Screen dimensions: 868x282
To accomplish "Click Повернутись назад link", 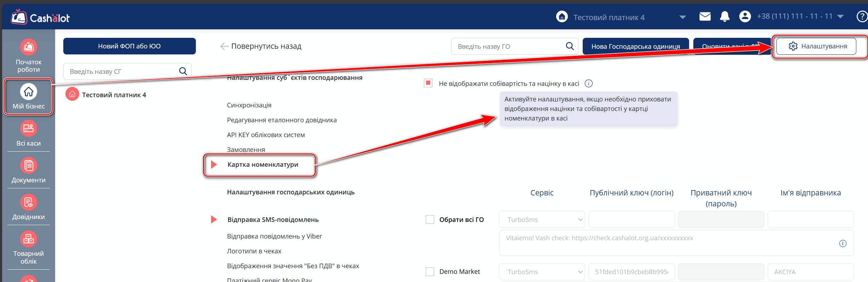I will tap(261, 46).
